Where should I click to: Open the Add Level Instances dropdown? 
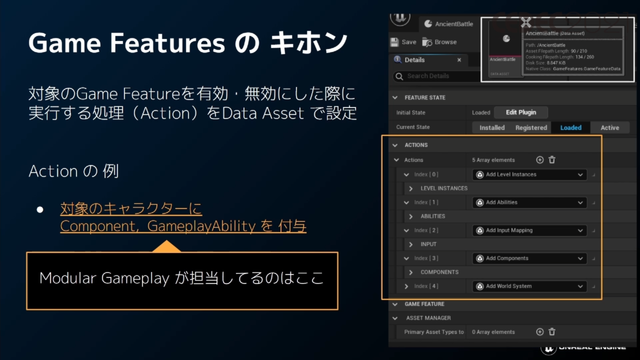[x=529, y=175]
